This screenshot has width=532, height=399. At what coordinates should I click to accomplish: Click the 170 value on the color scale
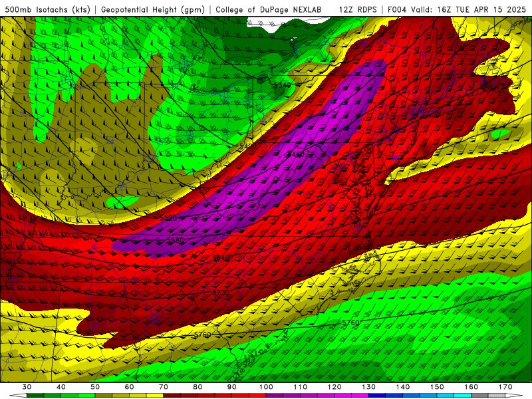(505, 387)
